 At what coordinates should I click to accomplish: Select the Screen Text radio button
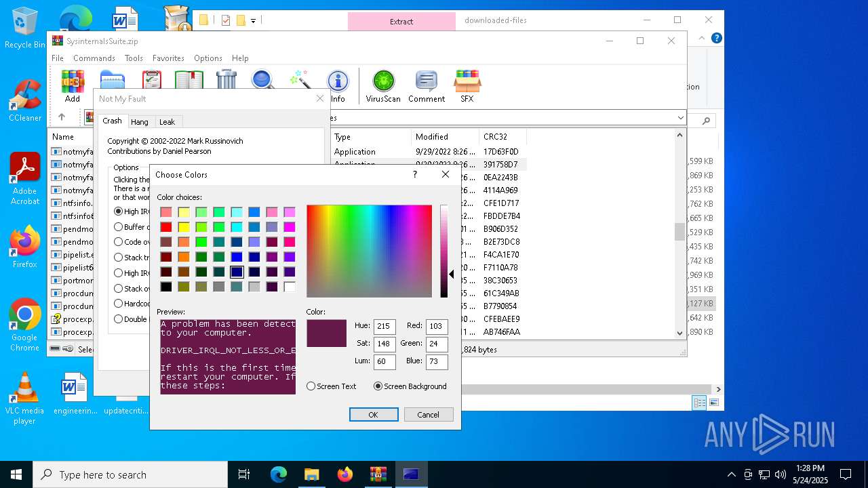point(331,386)
